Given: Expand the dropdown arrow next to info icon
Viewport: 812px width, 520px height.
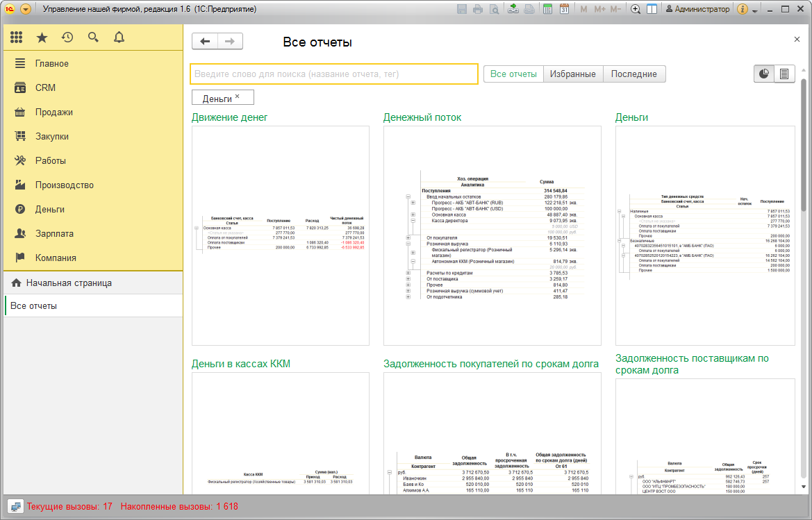Looking at the screenshot, I should point(754,10).
